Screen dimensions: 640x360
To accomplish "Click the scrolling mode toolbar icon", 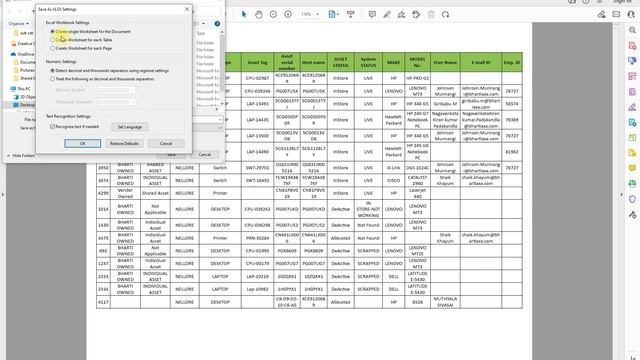I will (x=351, y=14).
